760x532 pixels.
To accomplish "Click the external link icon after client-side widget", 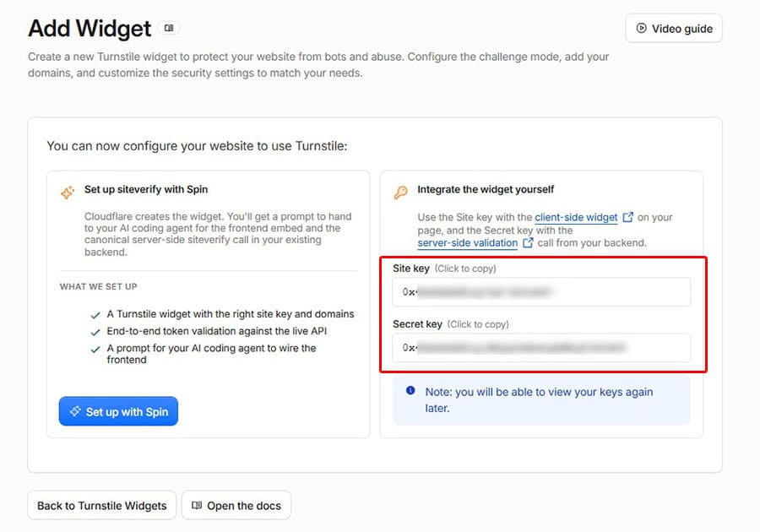I will [x=627, y=217].
